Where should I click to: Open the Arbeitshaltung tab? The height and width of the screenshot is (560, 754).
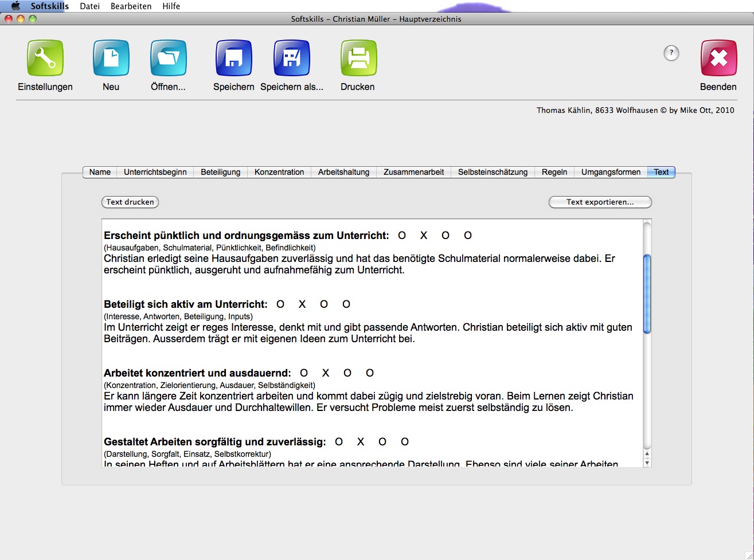[x=344, y=172]
